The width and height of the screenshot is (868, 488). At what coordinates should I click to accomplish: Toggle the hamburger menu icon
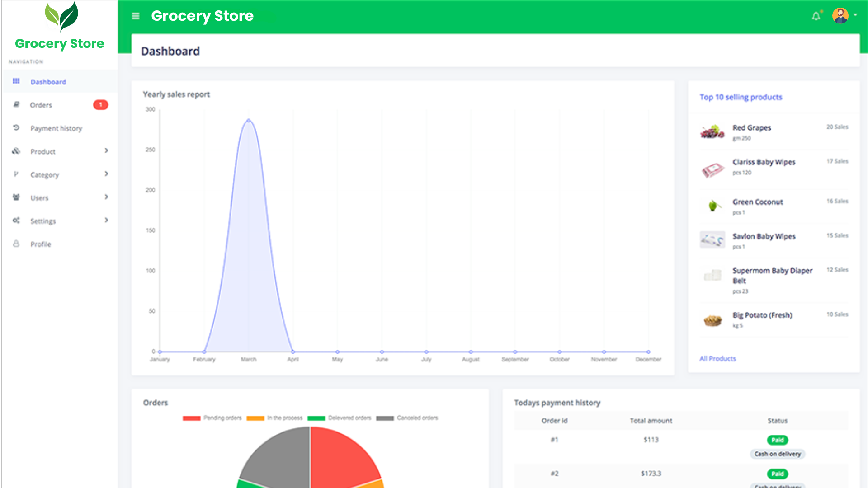(x=135, y=16)
